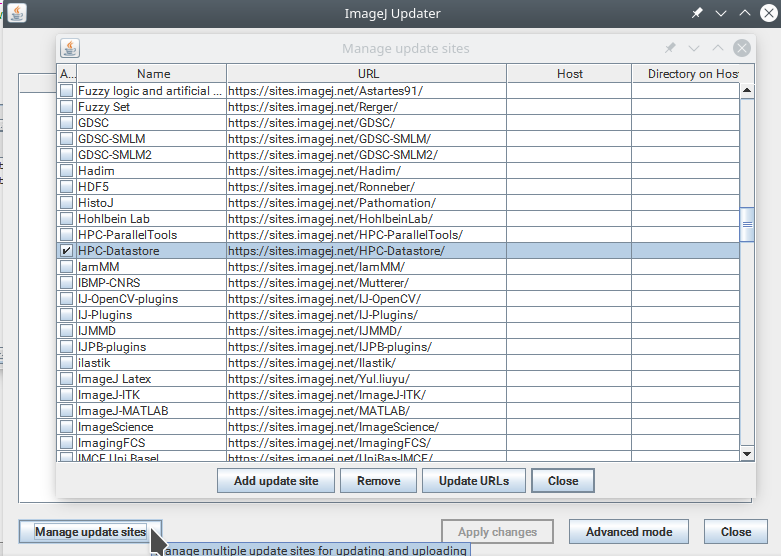Click the Java icon in ImageJ Updater title bar
Viewport: 781px width, 556px height.
tap(17, 13)
